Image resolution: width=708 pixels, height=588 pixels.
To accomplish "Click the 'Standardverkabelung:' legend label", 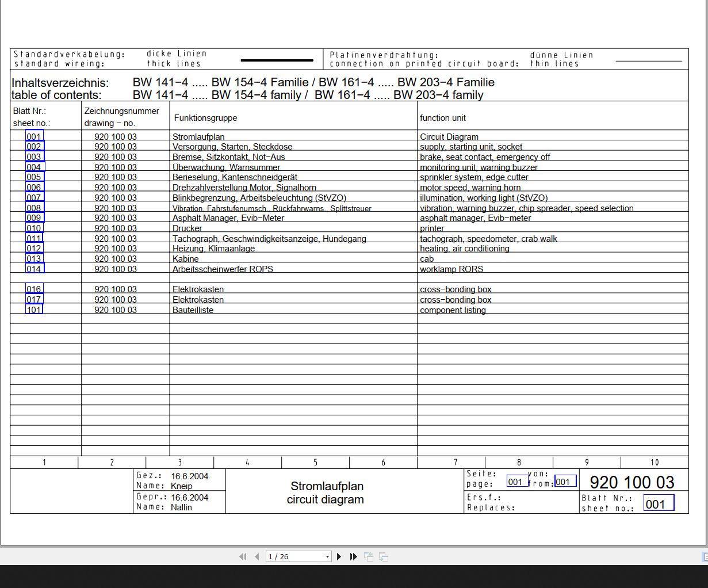I will coord(69,54).
